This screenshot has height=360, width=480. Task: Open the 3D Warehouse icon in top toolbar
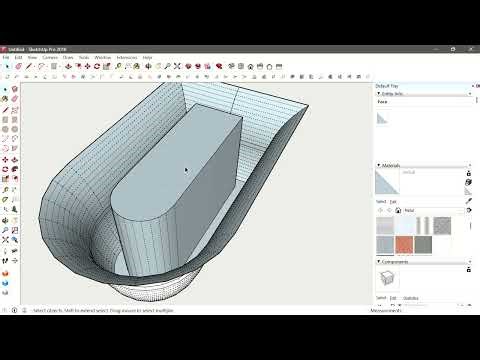tap(188, 67)
